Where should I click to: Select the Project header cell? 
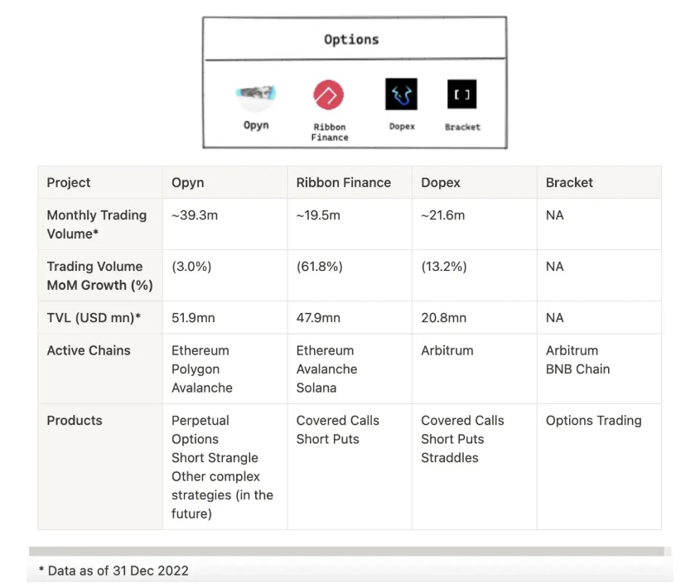100,182
